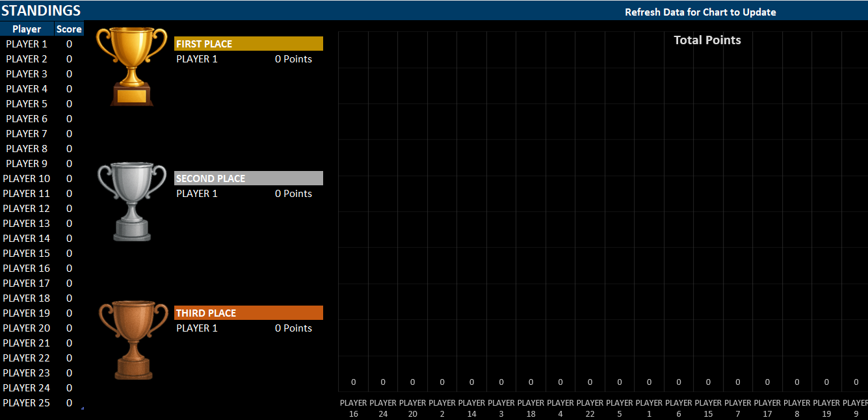Select PLAYER 2 in standings table
Image resolution: width=868 pixels, height=420 pixels.
(27, 59)
